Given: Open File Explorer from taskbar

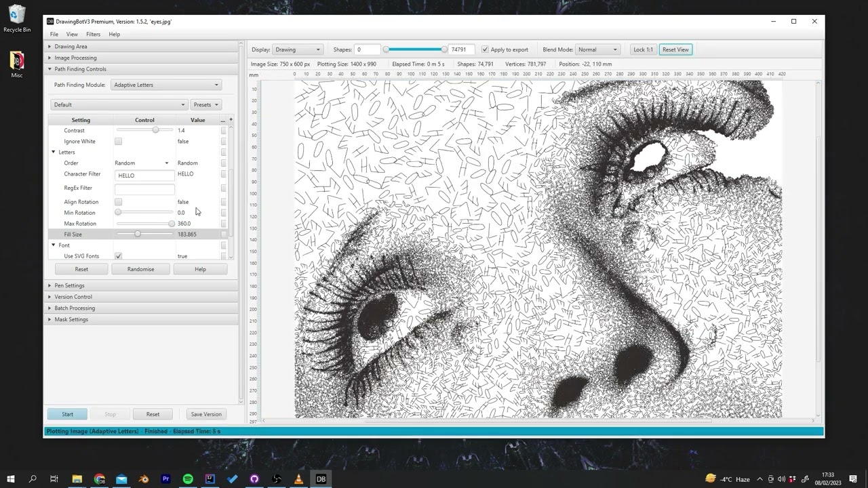Looking at the screenshot, I should click(x=77, y=479).
